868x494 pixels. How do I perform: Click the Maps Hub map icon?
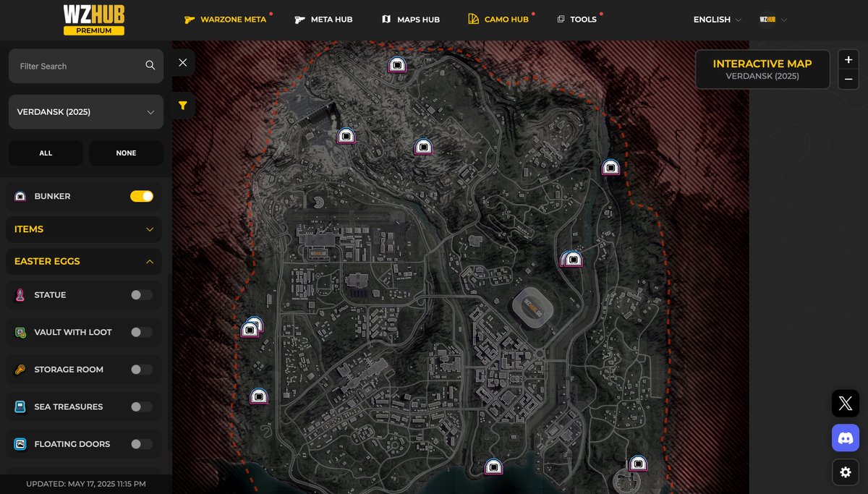(x=386, y=20)
